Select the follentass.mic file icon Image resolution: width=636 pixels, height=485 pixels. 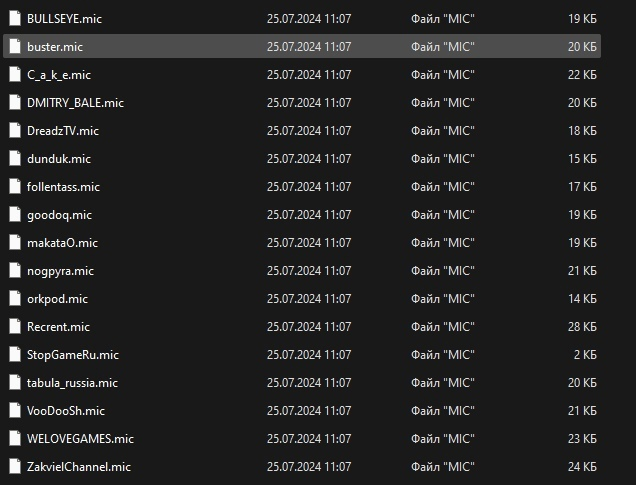tap(15, 186)
